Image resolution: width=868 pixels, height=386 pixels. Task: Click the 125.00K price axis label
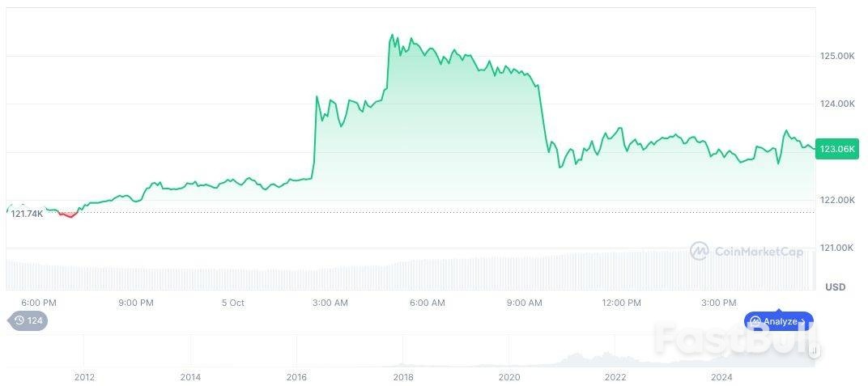[837, 57]
